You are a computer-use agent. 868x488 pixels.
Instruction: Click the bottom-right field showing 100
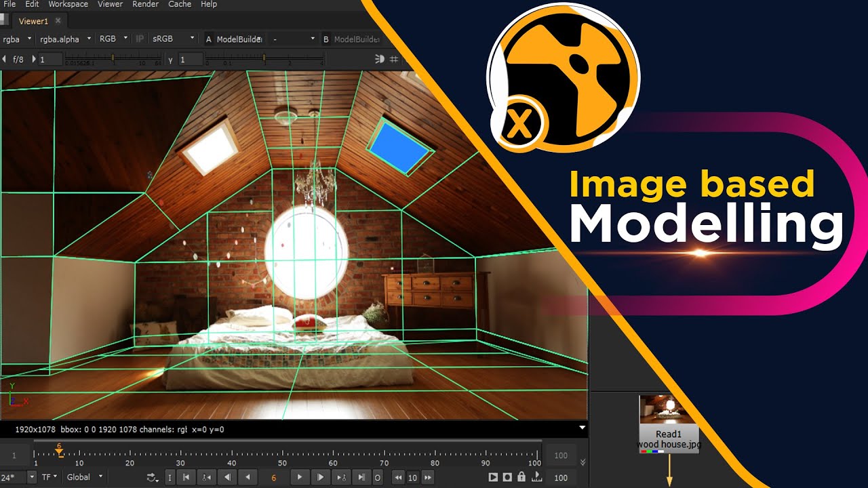561,477
